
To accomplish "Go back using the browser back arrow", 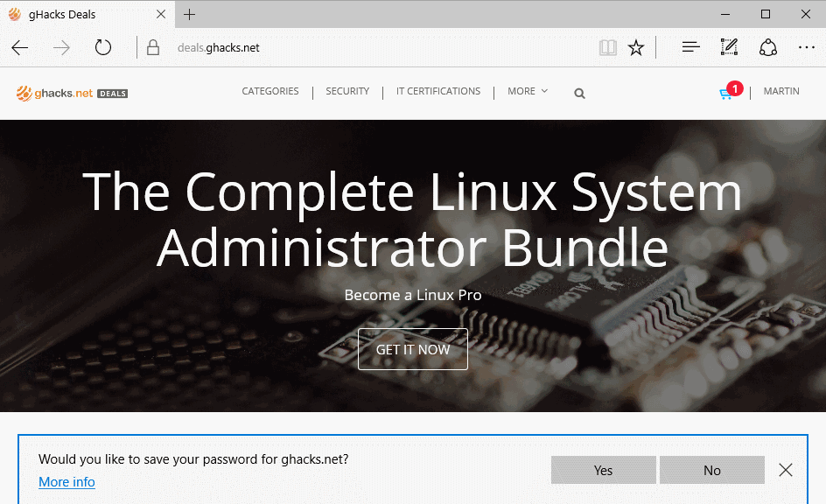I will coord(20,48).
